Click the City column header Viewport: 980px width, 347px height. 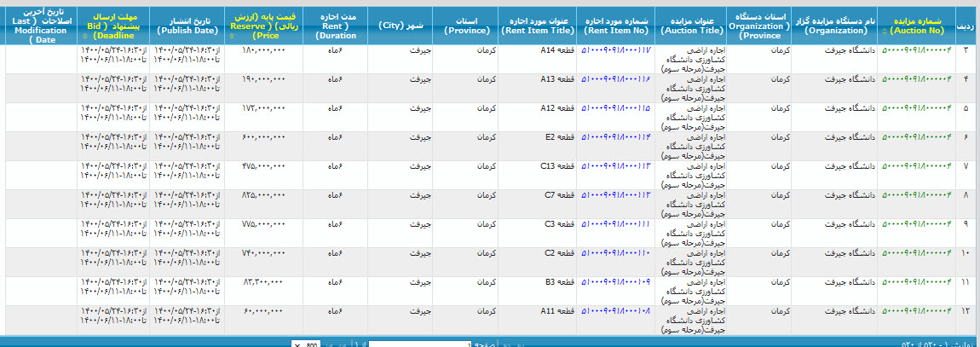399,25
